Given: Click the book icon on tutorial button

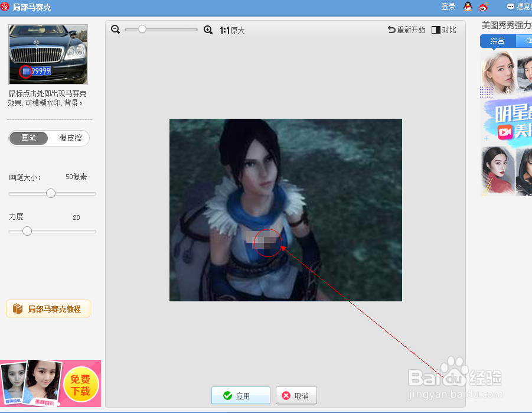Looking at the screenshot, I should point(18,309).
